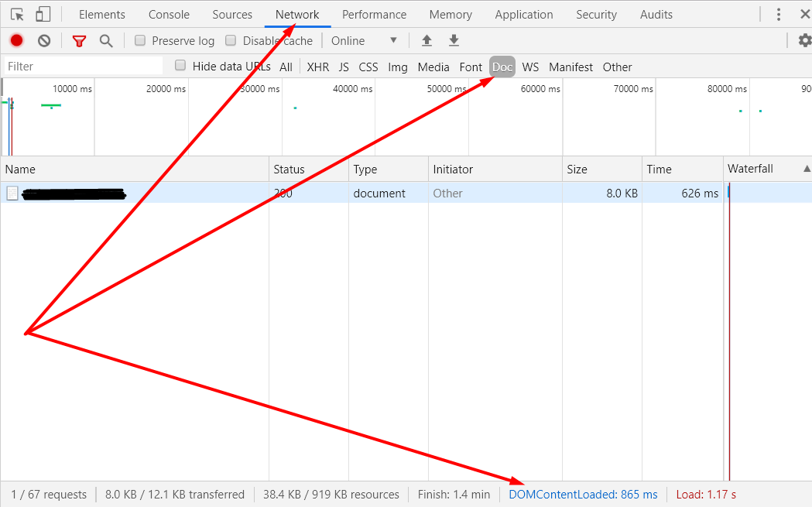Filter requests by CSS

tap(368, 67)
